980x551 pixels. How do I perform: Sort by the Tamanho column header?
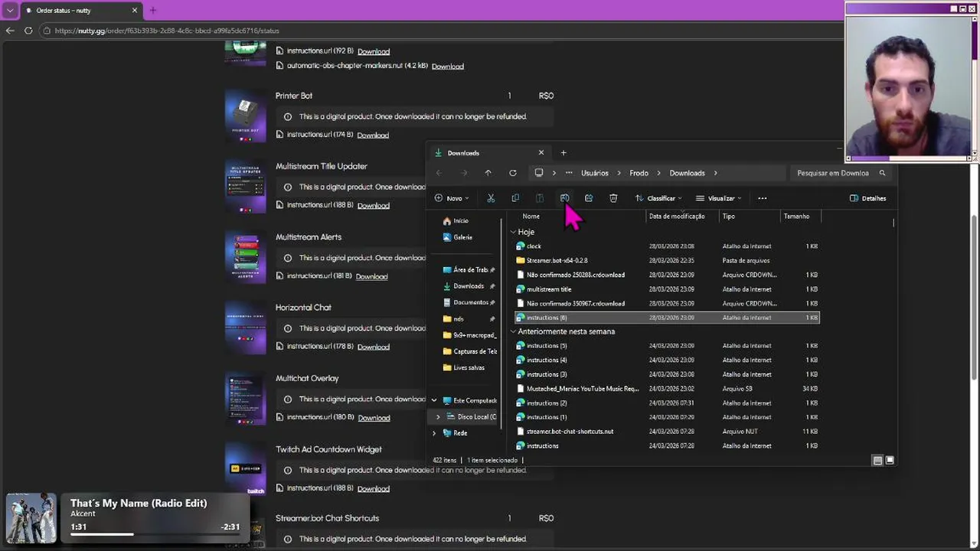pos(796,217)
